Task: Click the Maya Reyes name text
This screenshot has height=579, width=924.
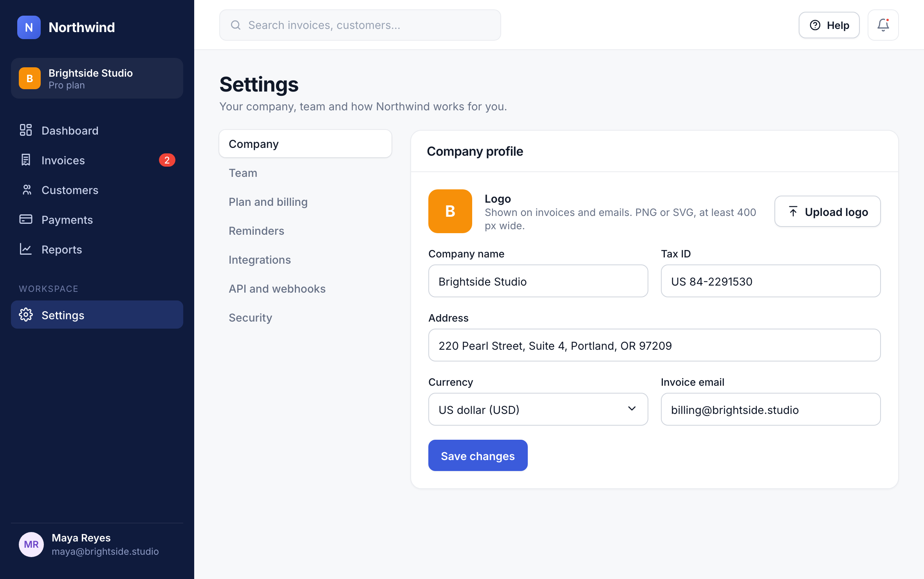Action: [x=81, y=538]
